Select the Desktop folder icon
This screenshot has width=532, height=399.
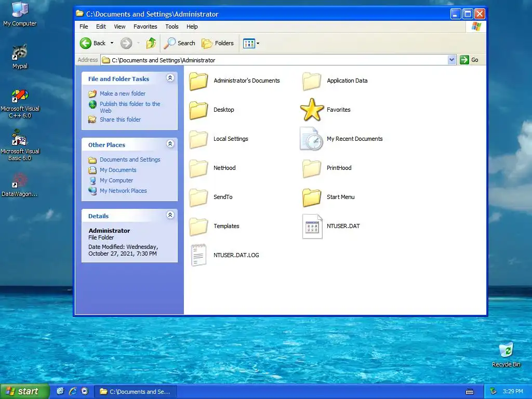198,110
